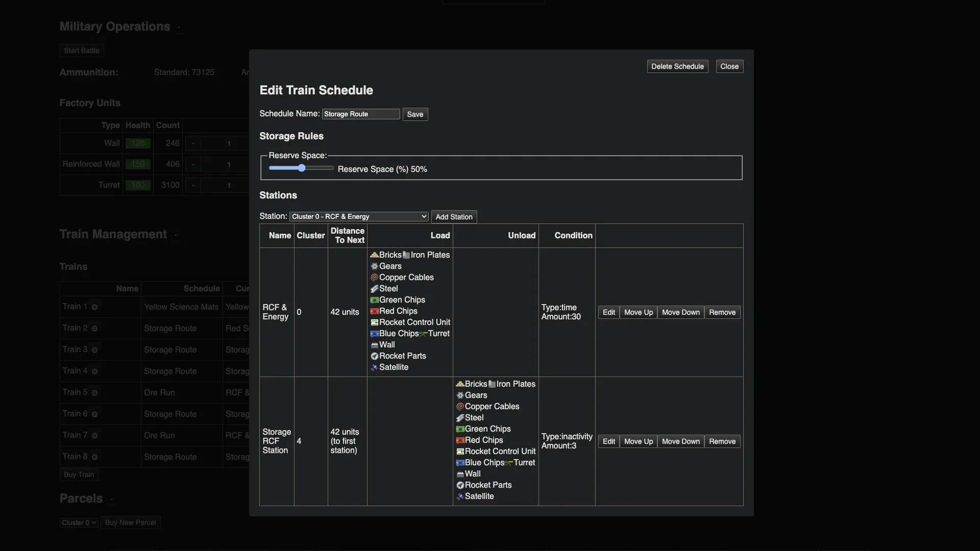
Task: Click the Red Chips icon in Unload list
Action: [x=460, y=440]
